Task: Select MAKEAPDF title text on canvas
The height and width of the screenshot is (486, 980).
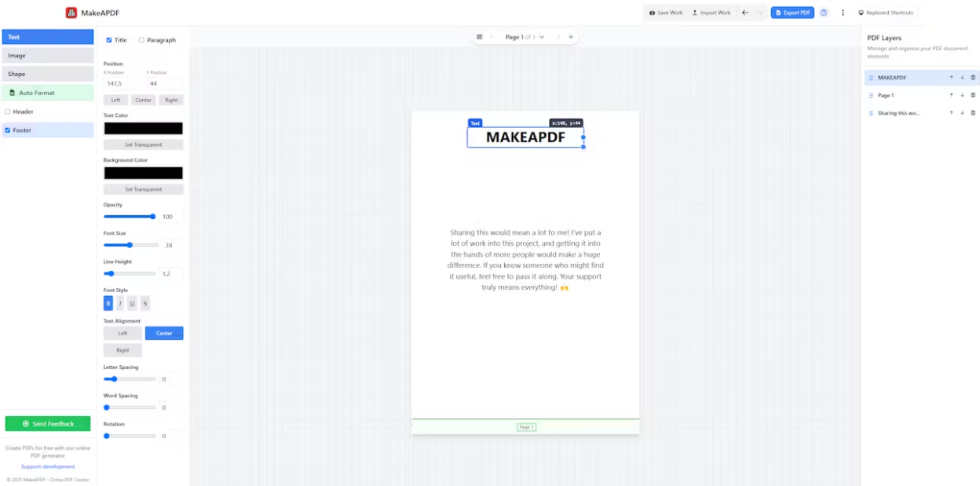Action: tap(525, 137)
